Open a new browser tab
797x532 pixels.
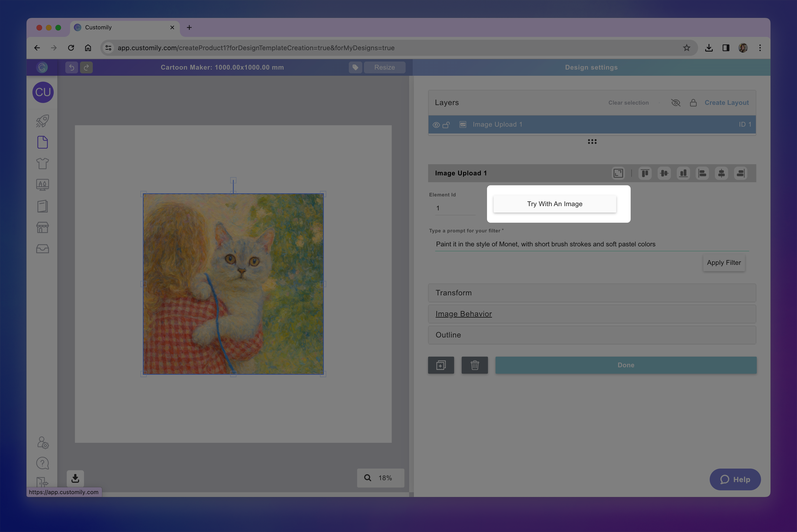189,27
